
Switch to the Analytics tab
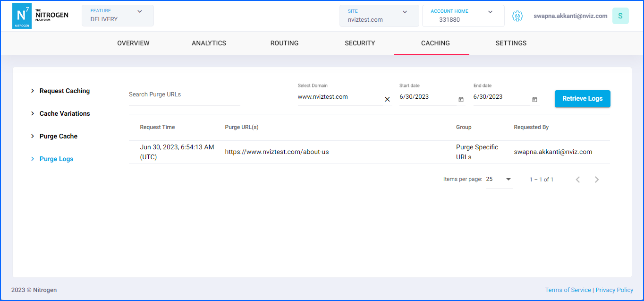[209, 43]
